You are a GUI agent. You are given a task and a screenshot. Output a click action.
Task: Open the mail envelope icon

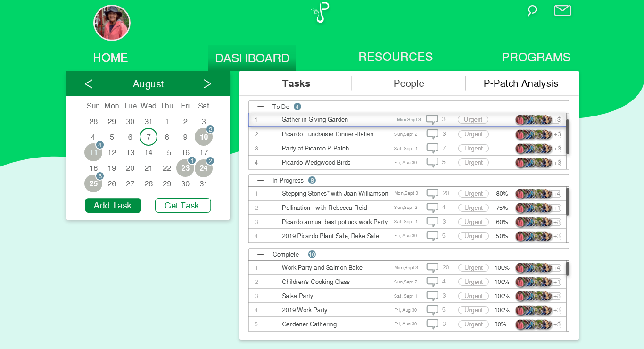click(562, 10)
